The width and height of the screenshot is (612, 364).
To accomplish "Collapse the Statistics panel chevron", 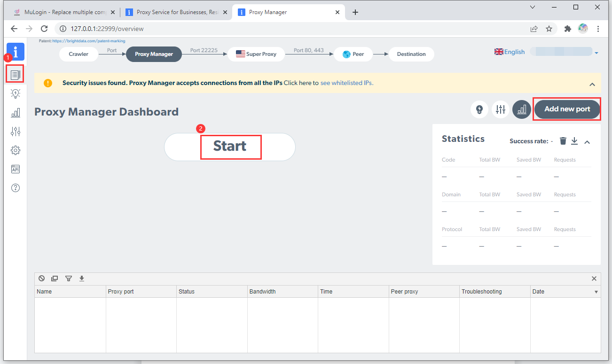I will (587, 142).
